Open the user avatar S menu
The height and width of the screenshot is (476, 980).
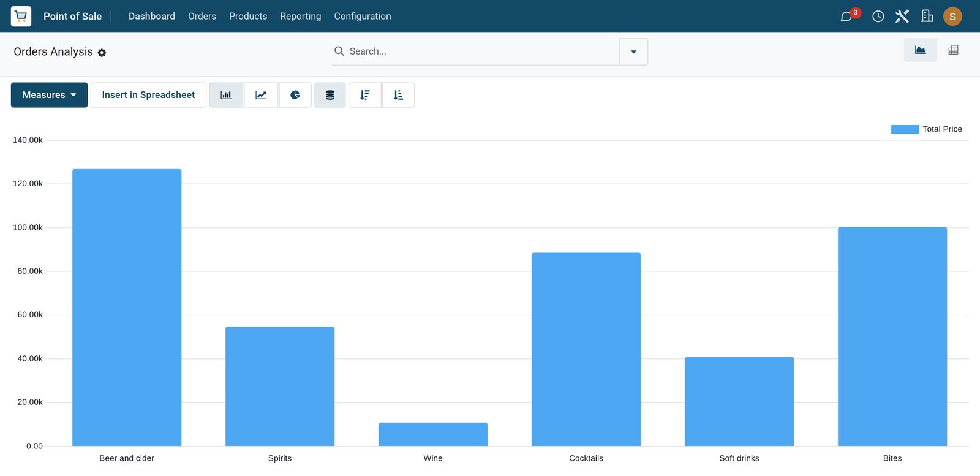click(x=952, y=17)
